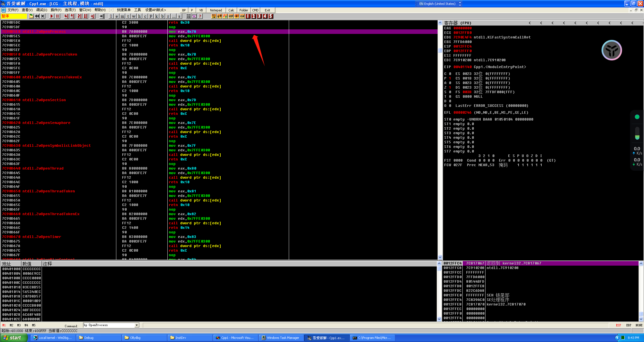The image size is (644, 342).
Task: Open Memory map with 'm' button
Action: (x=122, y=16)
